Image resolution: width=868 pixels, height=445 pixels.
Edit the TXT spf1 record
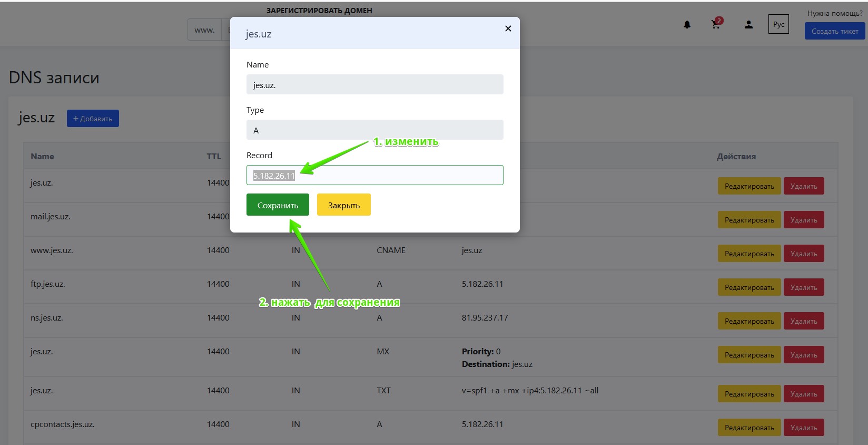[x=749, y=394]
